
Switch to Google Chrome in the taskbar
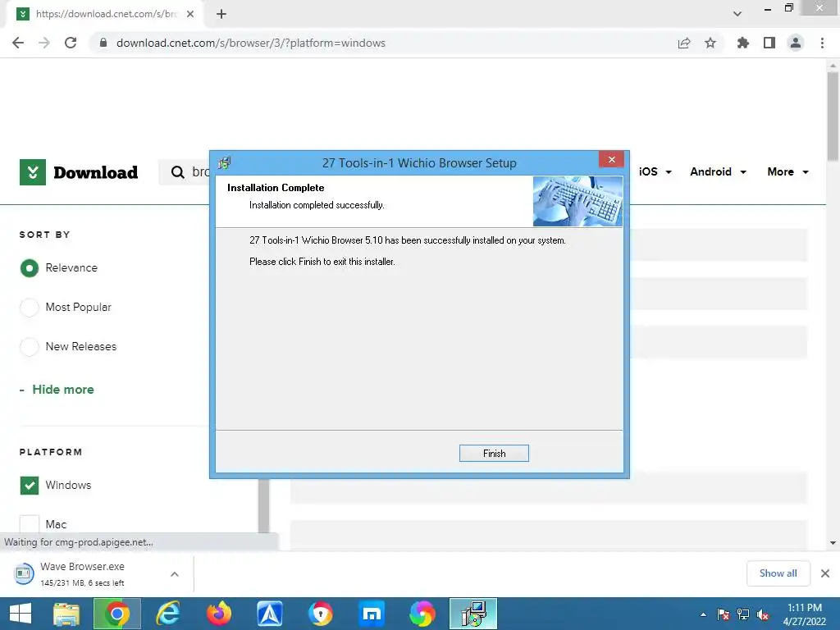tap(116, 614)
